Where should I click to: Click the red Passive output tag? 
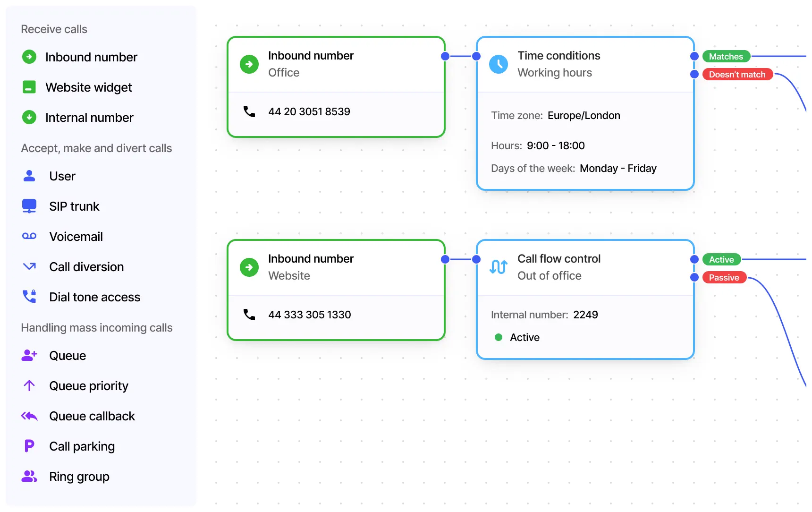(724, 278)
